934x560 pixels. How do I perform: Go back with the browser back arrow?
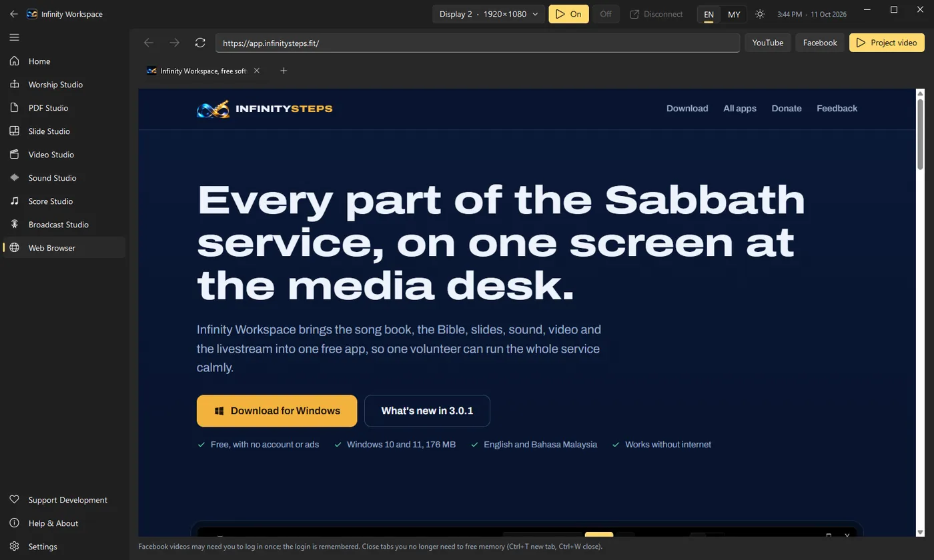pos(149,43)
